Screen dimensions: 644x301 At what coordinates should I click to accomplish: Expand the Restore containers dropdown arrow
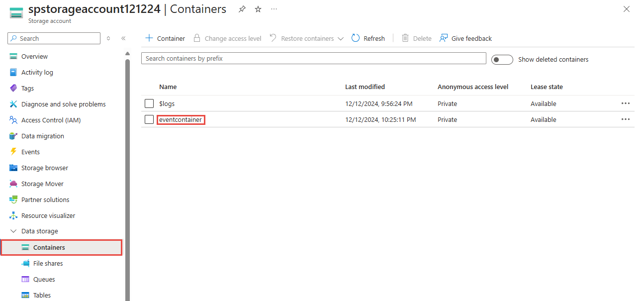341,39
